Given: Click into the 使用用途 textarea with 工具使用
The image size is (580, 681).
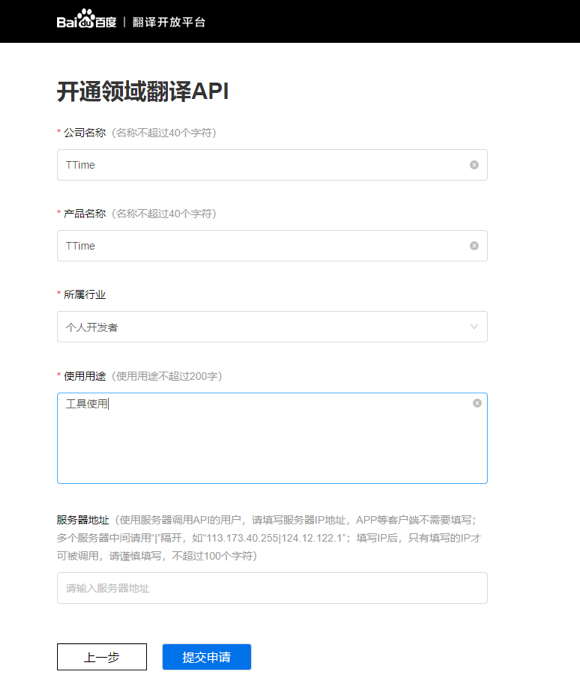Looking at the screenshot, I should tap(272, 438).
